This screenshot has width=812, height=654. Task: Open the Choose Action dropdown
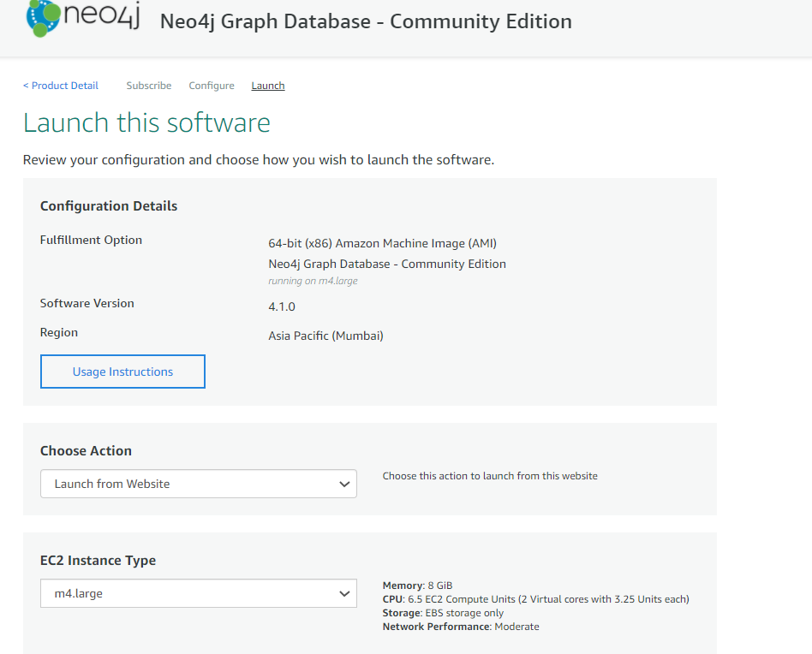198,483
